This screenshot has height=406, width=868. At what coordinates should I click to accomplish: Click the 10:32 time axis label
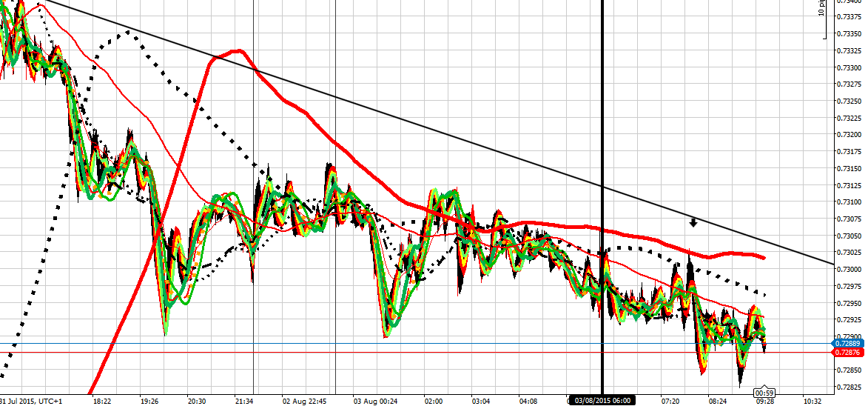pos(813,401)
